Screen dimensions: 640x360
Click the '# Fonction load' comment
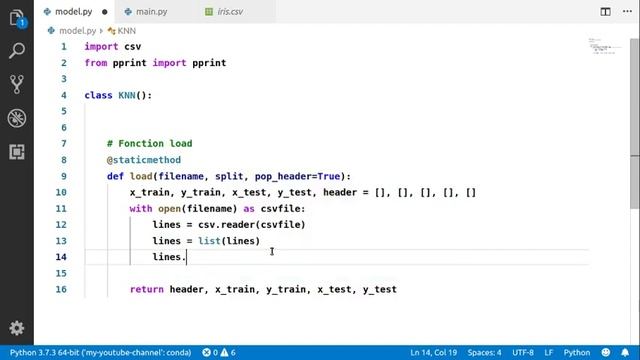pyautogui.click(x=149, y=144)
